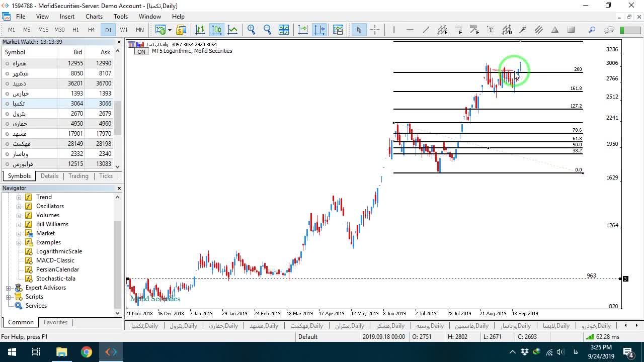Image resolution: width=644 pixels, height=362 pixels.
Task: Expand the Expert Advisors node
Action: coord(8,288)
